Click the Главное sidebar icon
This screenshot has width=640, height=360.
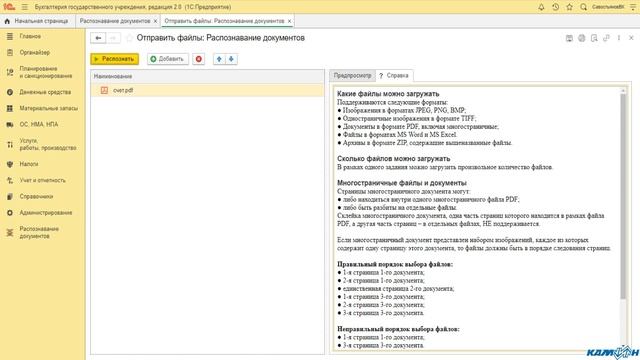click(10, 36)
